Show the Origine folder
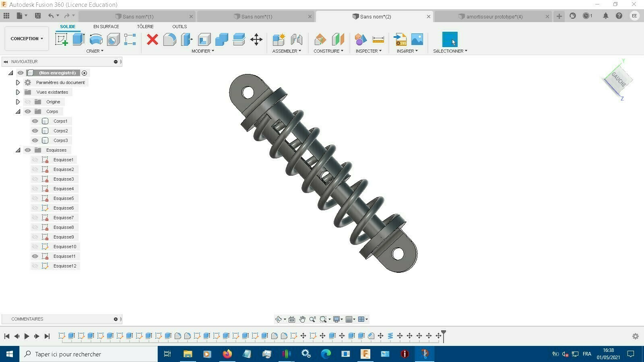 (x=28, y=102)
